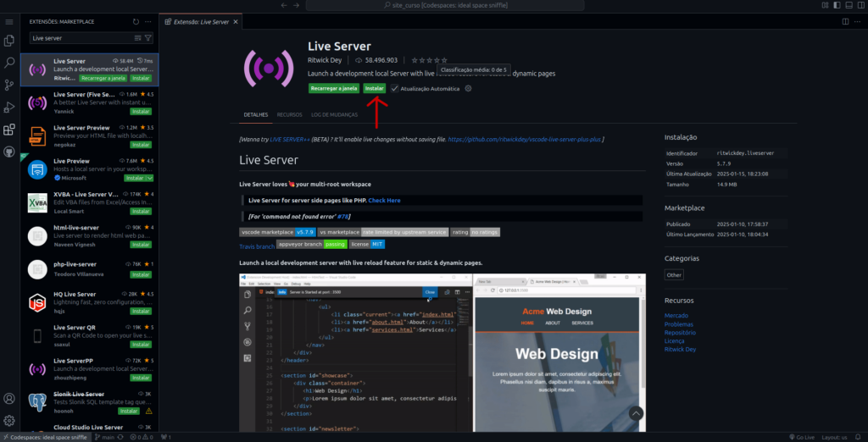
Task: Install Live Server (Five Server) from list
Action: click(141, 111)
